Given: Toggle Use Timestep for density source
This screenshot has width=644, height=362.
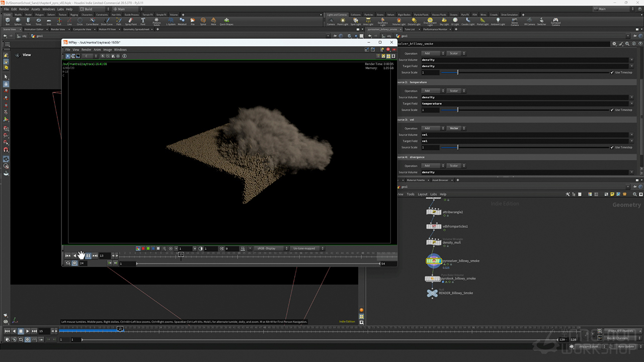Looking at the screenshot, I should tap(612, 72).
